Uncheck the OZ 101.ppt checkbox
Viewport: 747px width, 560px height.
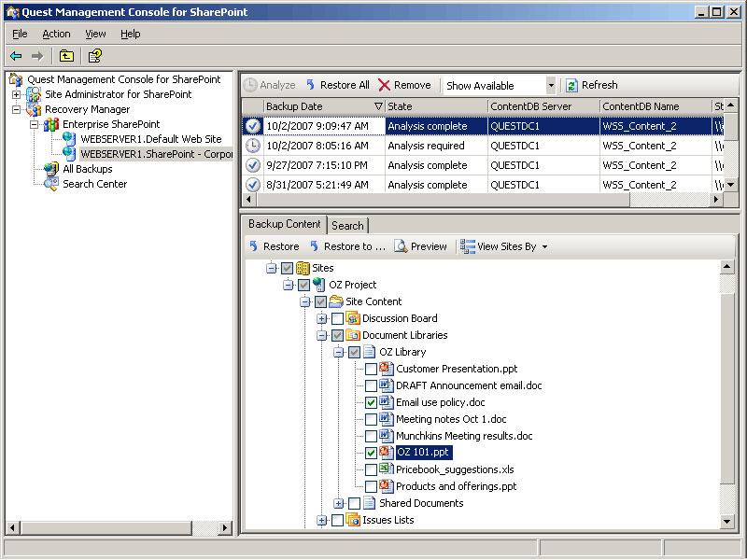pos(371,453)
